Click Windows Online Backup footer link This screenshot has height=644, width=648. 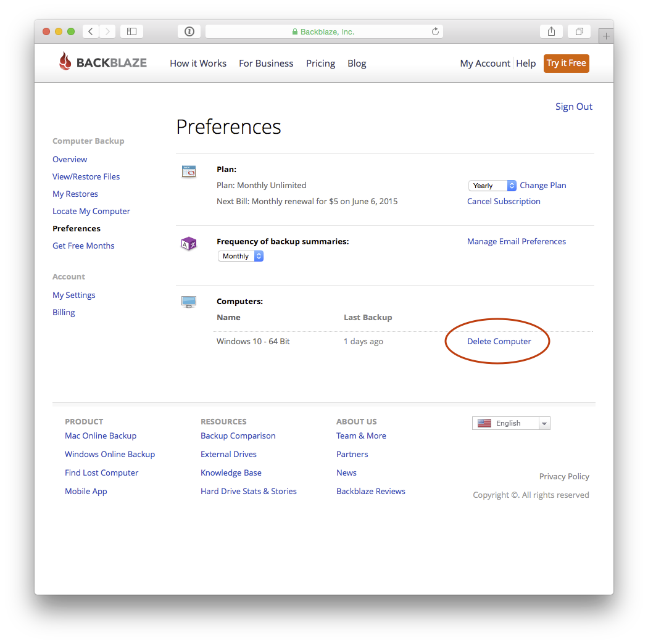[x=110, y=455]
